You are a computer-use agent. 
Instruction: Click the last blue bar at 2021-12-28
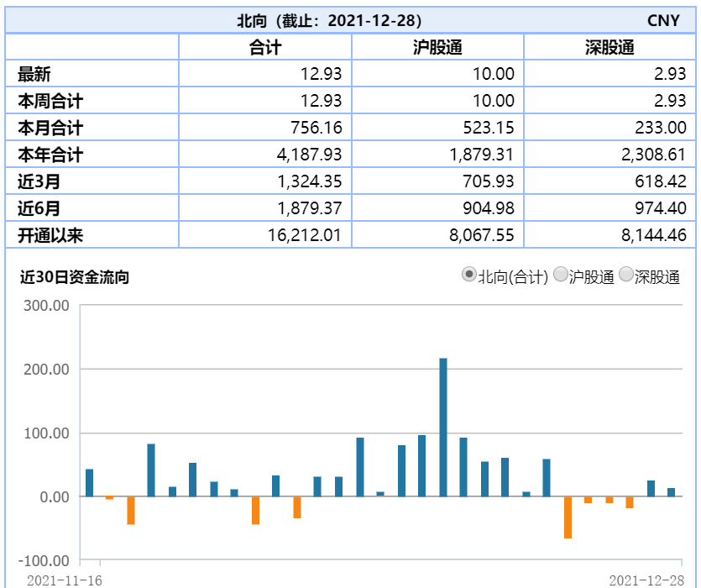point(671,492)
